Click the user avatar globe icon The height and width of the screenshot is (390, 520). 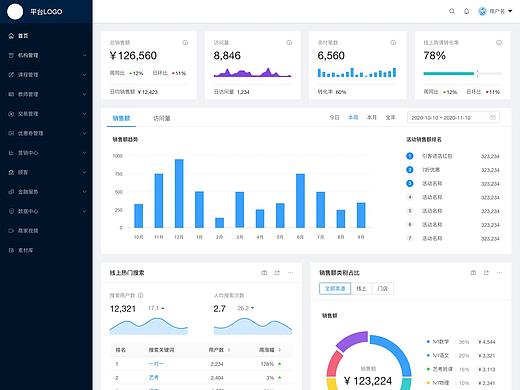[482, 11]
